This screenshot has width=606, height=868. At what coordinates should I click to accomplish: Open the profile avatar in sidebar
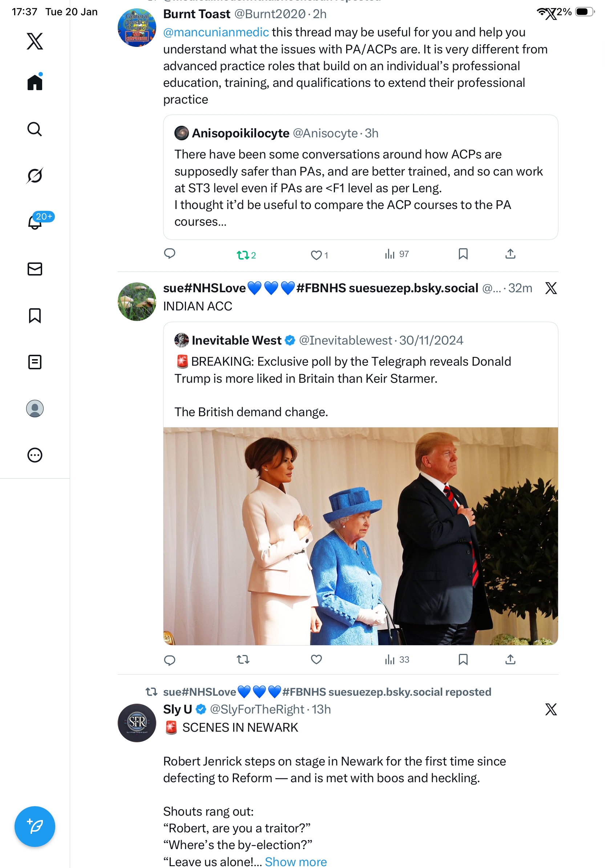(x=35, y=409)
